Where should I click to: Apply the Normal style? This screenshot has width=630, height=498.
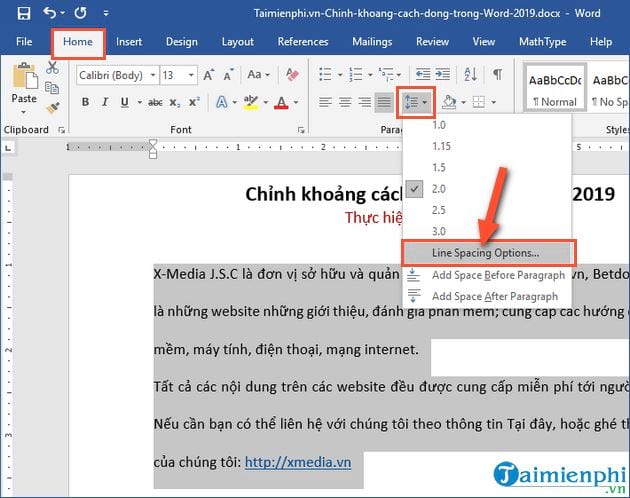555,87
